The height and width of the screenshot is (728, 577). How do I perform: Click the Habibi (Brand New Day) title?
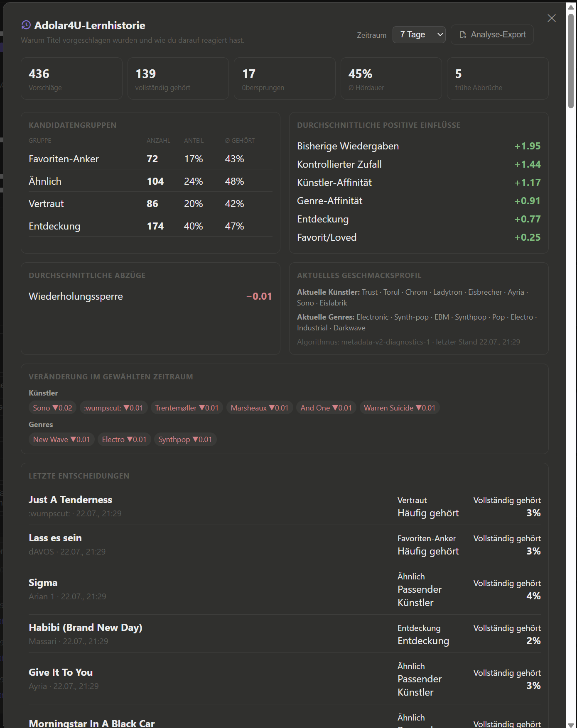click(86, 628)
